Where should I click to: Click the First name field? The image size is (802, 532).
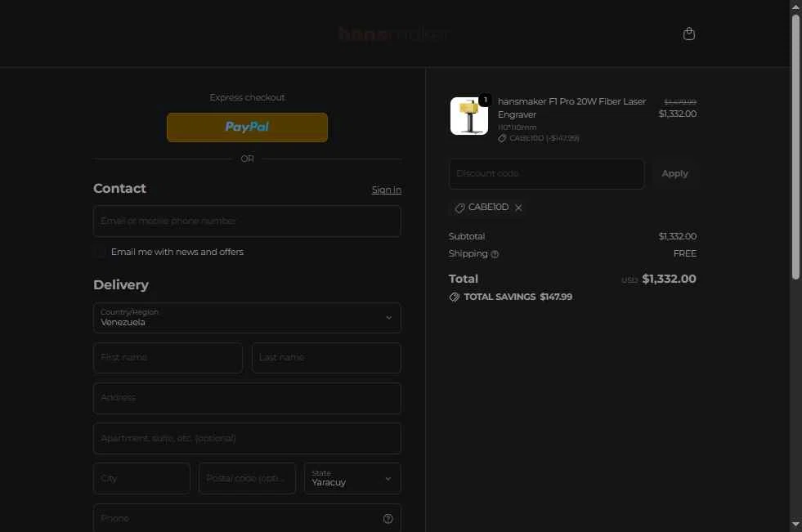[x=168, y=357]
